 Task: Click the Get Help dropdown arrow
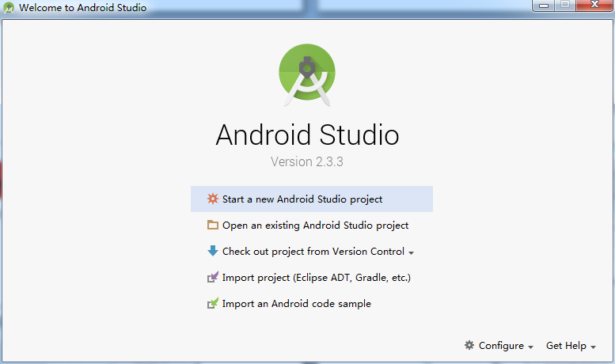[593, 347]
